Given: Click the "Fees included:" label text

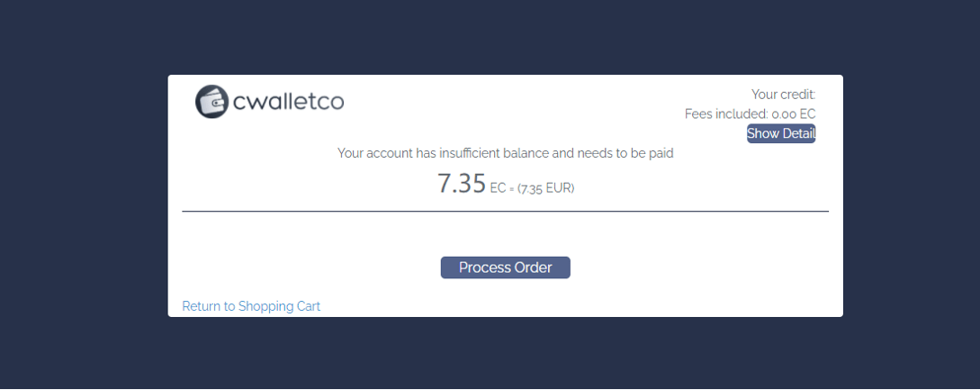Looking at the screenshot, I should click(726, 114).
